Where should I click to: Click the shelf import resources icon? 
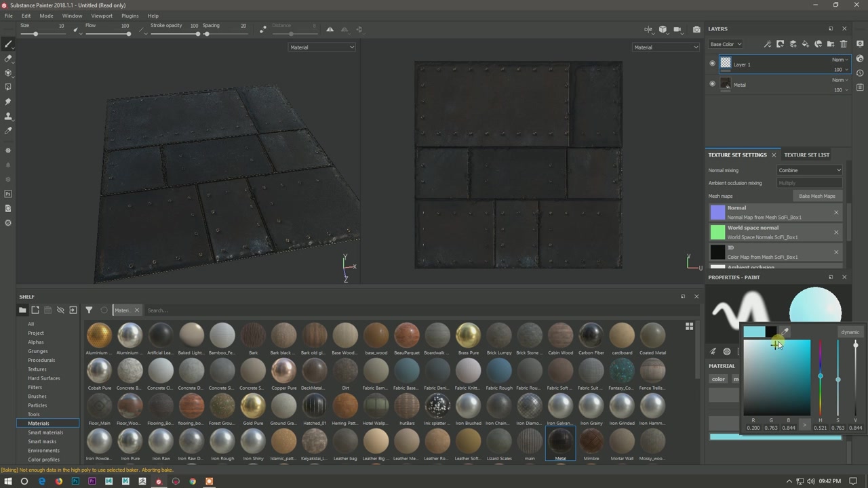point(73,310)
